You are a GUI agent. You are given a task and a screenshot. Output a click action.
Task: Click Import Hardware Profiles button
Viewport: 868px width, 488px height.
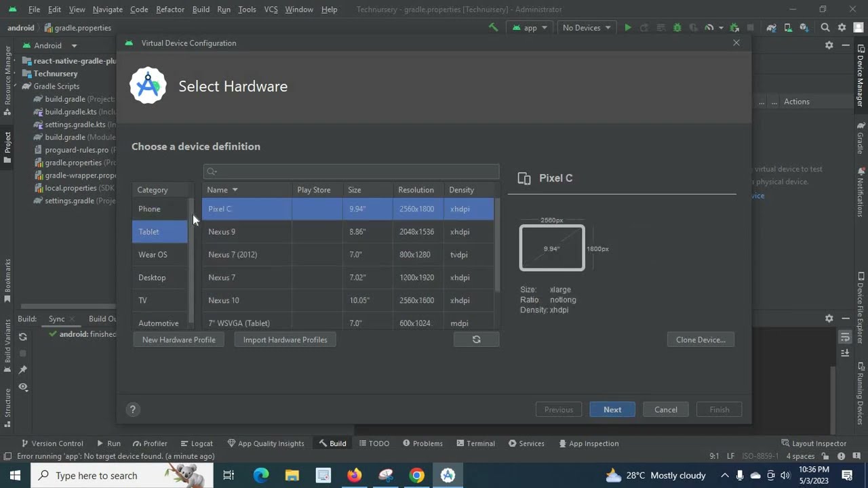pos(285,340)
